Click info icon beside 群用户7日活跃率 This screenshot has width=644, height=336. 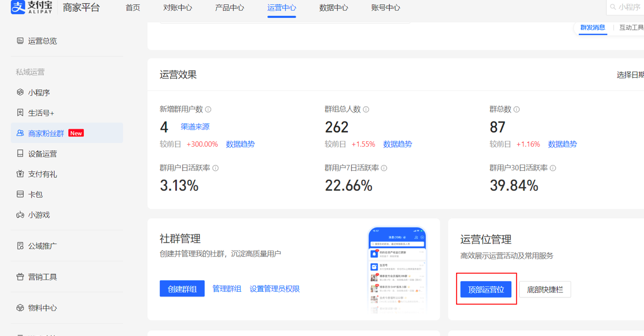pos(384,168)
